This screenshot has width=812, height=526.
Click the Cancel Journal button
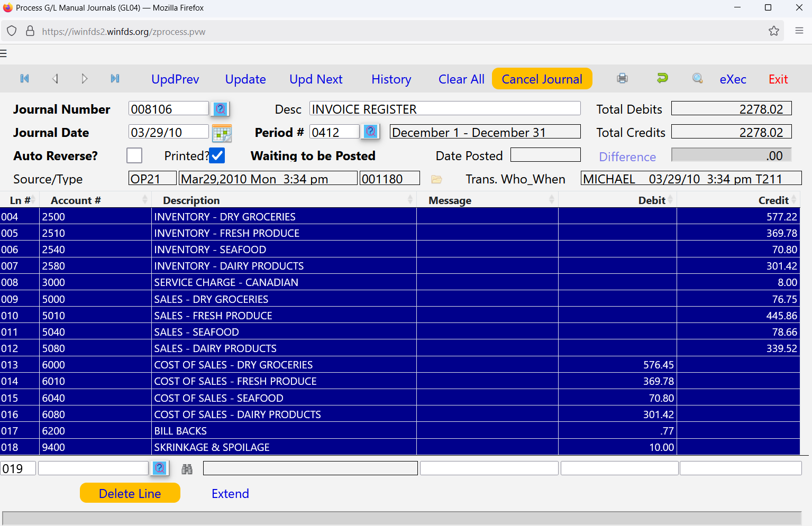(x=542, y=78)
